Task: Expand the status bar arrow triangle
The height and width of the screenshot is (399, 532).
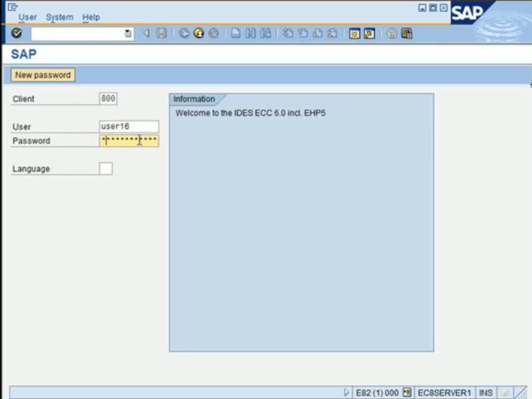Action: [x=346, y=393]
